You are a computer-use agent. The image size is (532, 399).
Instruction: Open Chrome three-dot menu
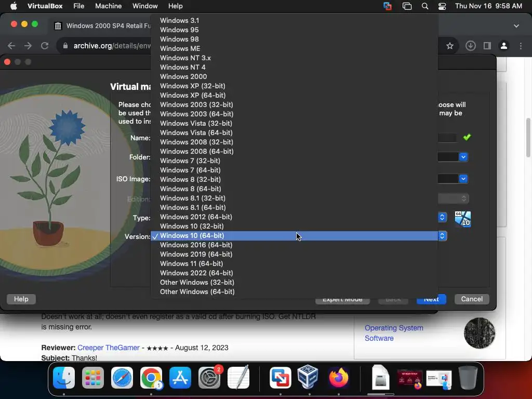(x=521, y=46)
